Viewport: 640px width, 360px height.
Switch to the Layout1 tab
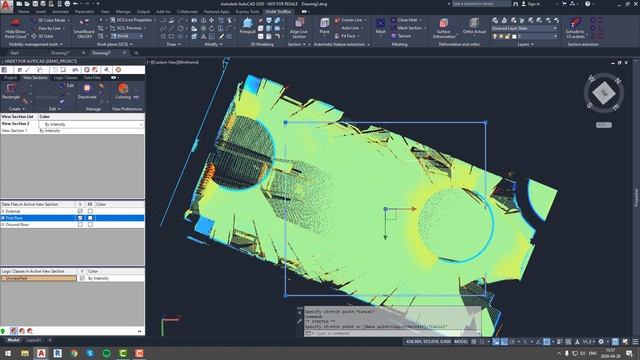point(33,340)
